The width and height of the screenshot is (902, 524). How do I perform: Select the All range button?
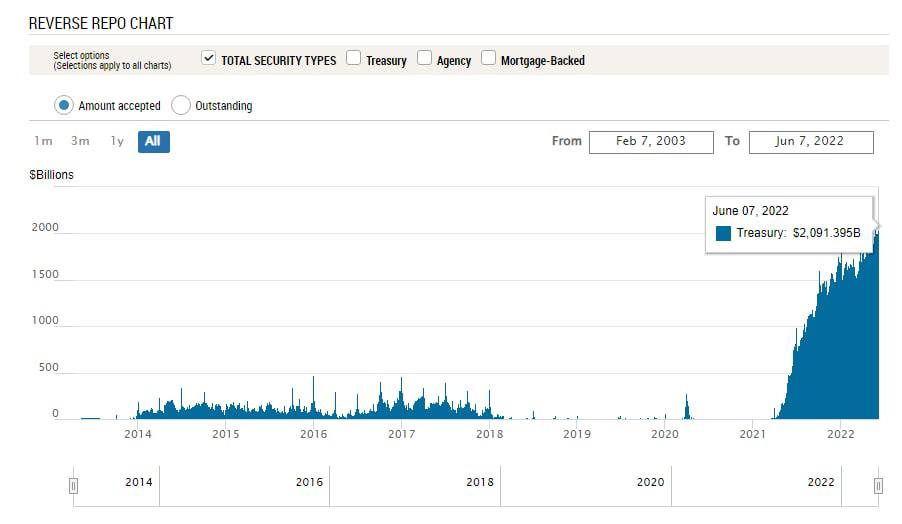pyautogui.click(x=153, y=141)
